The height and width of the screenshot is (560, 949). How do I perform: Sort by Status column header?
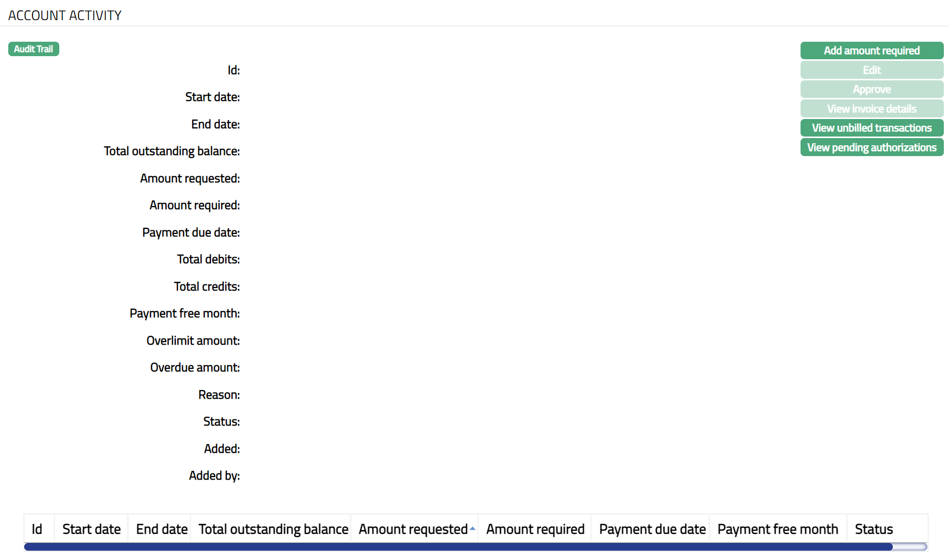[874, 529]
